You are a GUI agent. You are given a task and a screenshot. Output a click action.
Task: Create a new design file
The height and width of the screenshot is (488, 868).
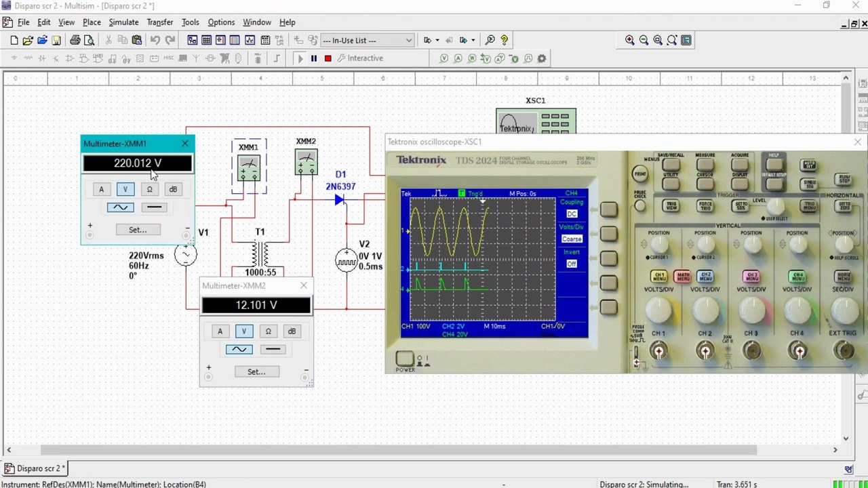point(14,40)
